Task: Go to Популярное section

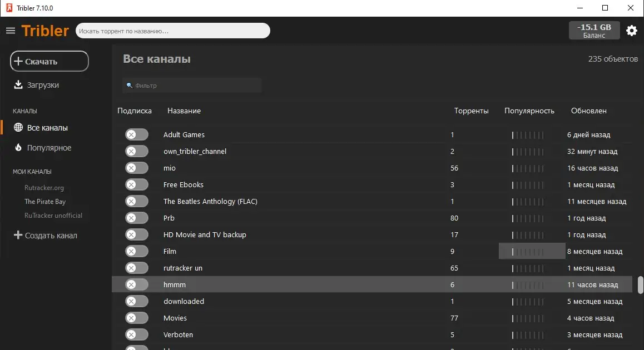Action: (49, 148)
